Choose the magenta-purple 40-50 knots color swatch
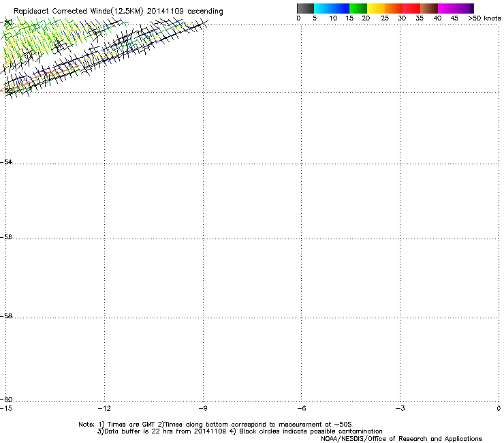This screenshot has height=443, width=504. coord(456,8)
